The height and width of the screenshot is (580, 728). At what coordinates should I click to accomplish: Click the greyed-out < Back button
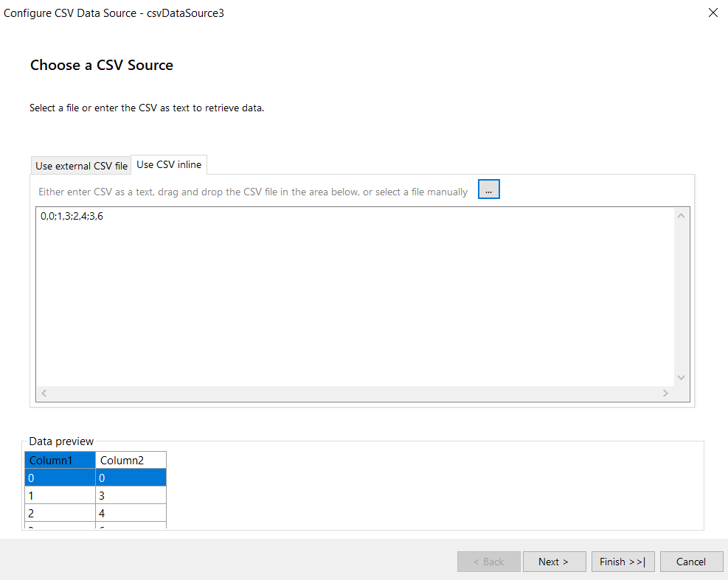tap(488, 562)
